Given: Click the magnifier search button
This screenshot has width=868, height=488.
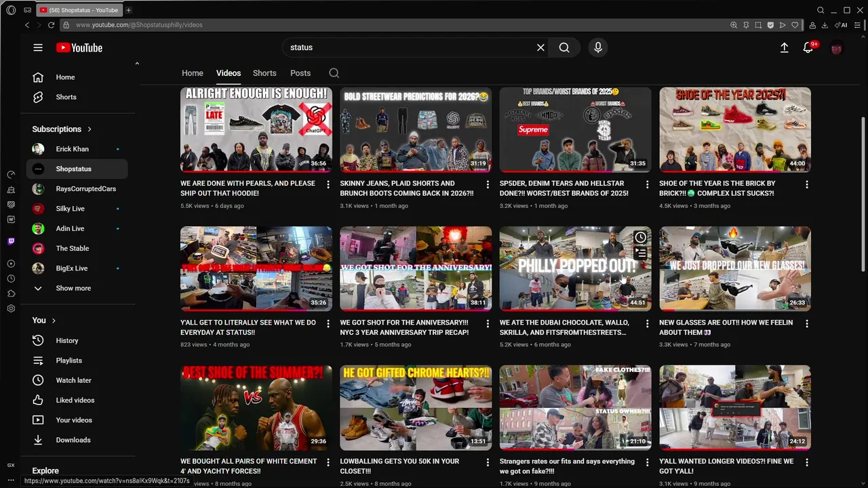Looking at the screenshot, I should [x=564, y=47].
